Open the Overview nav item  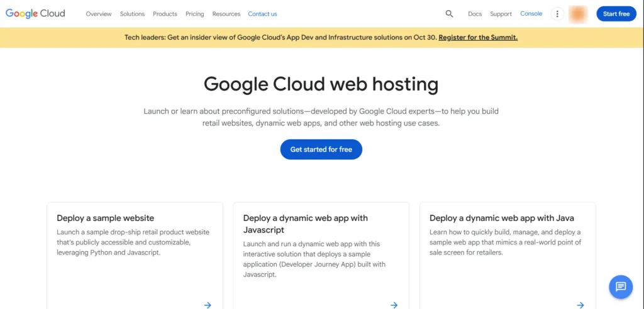pyautogui.click(x=99, y=14)
